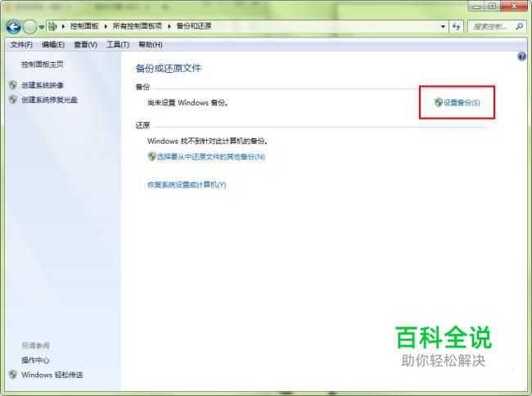Image resolution: width=532 pixels, height=396 pixels.
Task: Open the 编辑(E) menu
Action: point(53,45)
